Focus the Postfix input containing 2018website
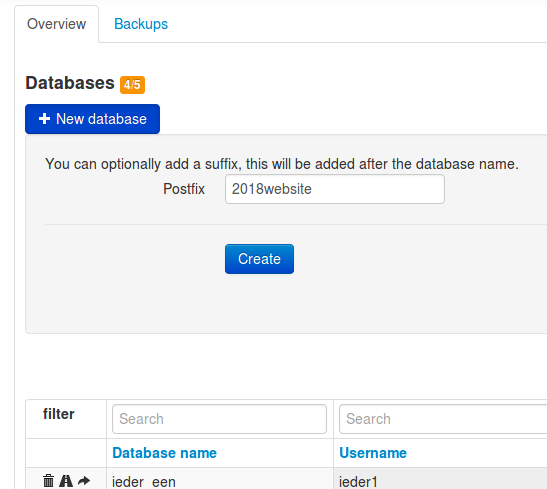This screenshot has width=547, height=489. tap(335, 189)
